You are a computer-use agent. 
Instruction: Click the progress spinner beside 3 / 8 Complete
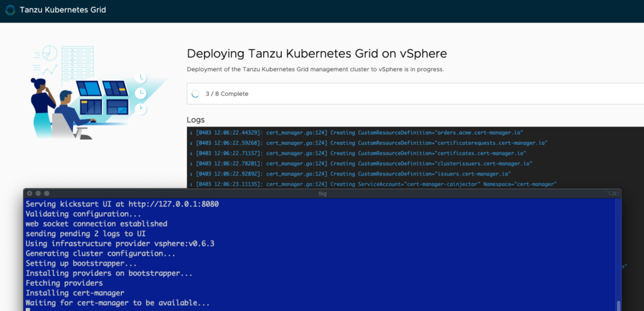[196, 94]
